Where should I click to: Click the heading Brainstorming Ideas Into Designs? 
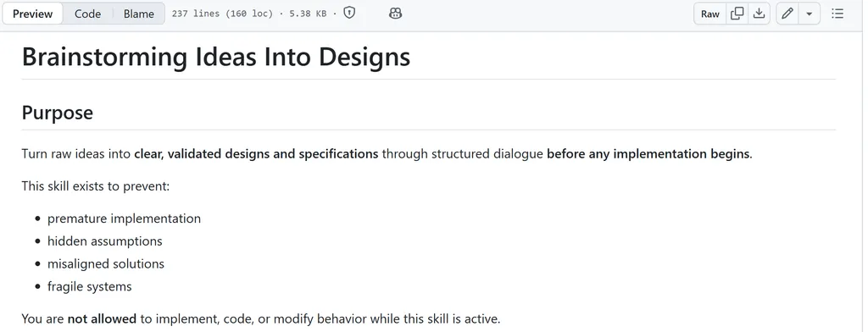[216, 57]
